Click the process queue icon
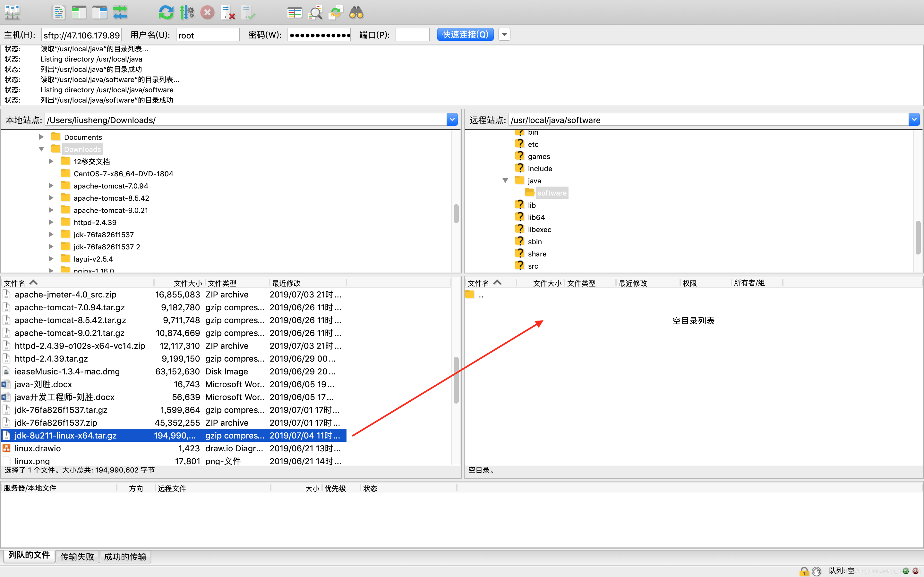Screen dimensions: 924x577 [x=187, y=13]
